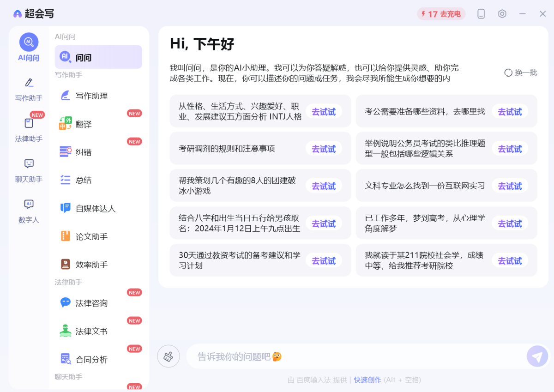
Task: Open the settings gear at top right
Action: (502, 14)
